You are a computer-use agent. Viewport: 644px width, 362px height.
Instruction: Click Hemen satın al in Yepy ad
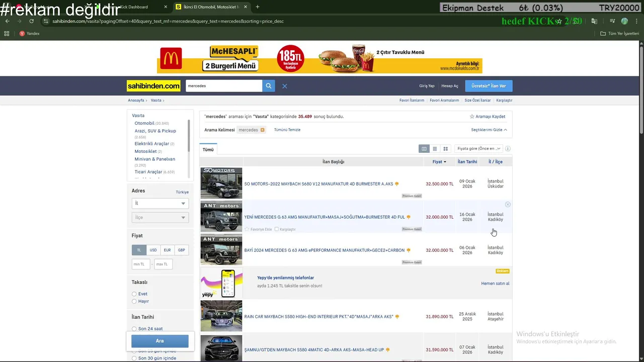495,284
